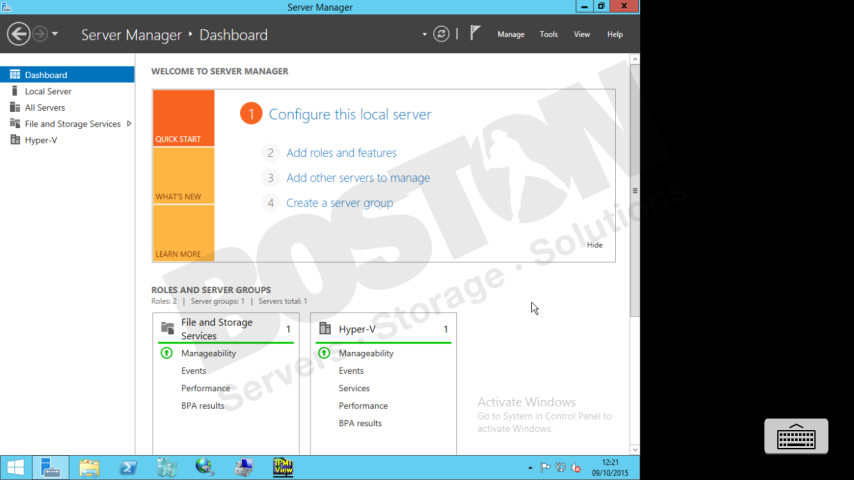Open Events in the Hyper-V tile
The height and width of the screenshot is (480, 854).
click(351, 370)
